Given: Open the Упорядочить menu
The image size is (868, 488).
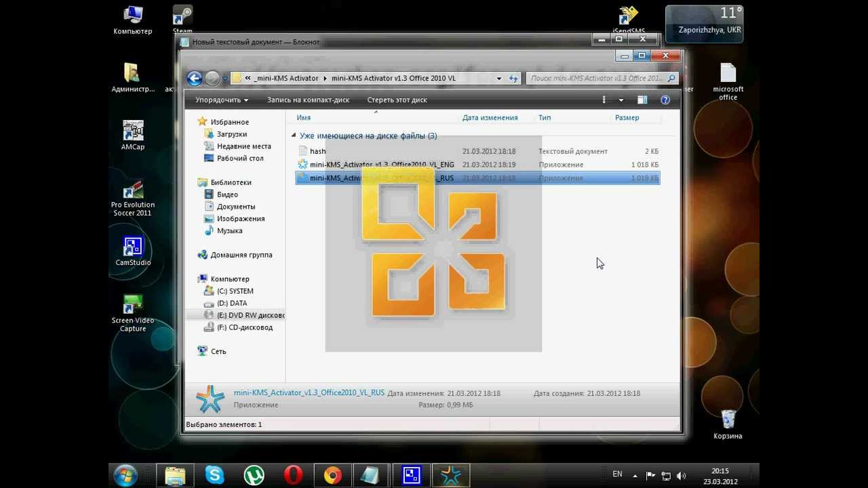Looking at the screenshot, I should point(222,100).
